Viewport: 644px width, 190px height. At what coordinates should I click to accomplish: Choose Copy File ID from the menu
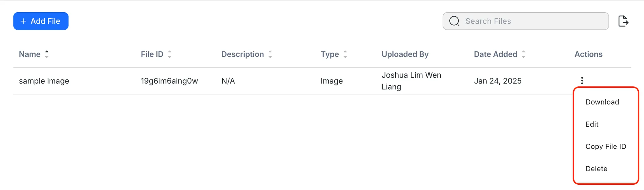point(606,147)
